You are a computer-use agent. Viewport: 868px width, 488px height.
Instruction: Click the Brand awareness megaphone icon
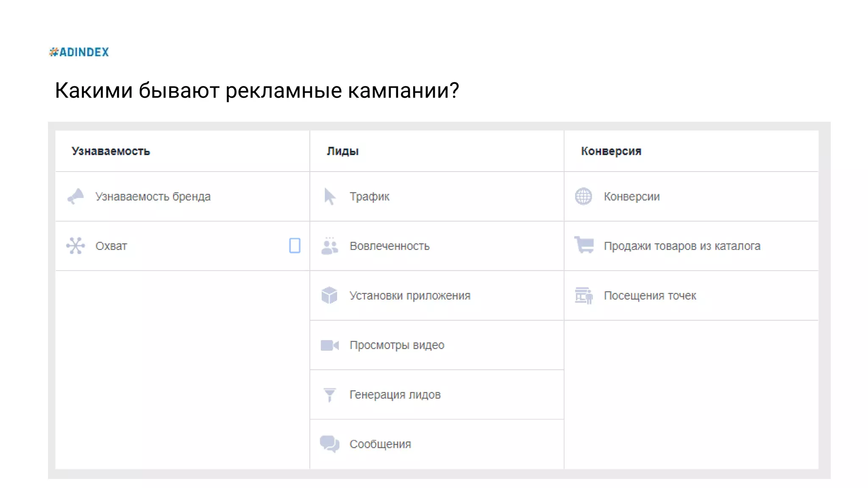click(76, 196)
